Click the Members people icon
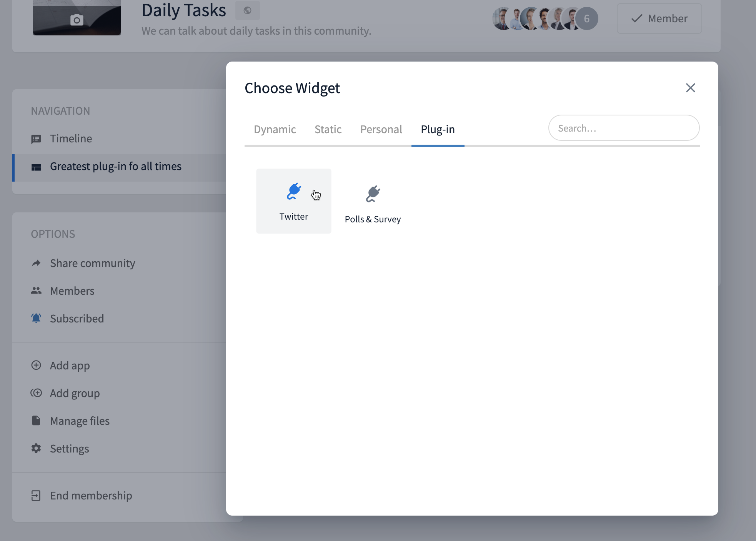The image size is (756, 541). [36, 291]
